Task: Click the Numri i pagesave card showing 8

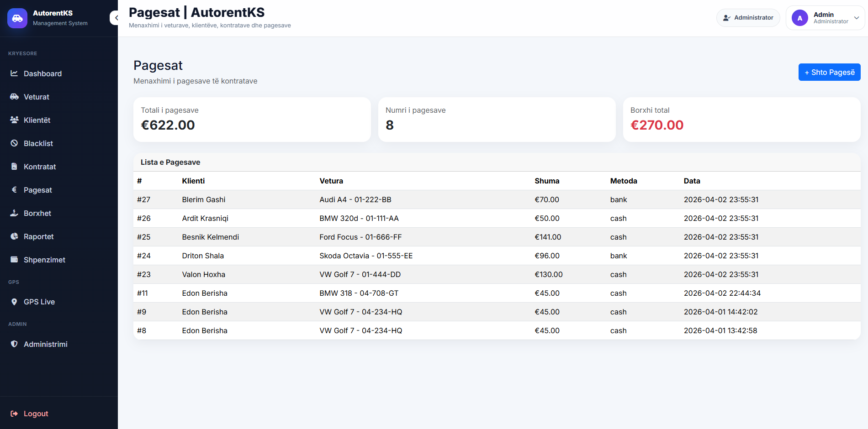Action: click(497, 119)
